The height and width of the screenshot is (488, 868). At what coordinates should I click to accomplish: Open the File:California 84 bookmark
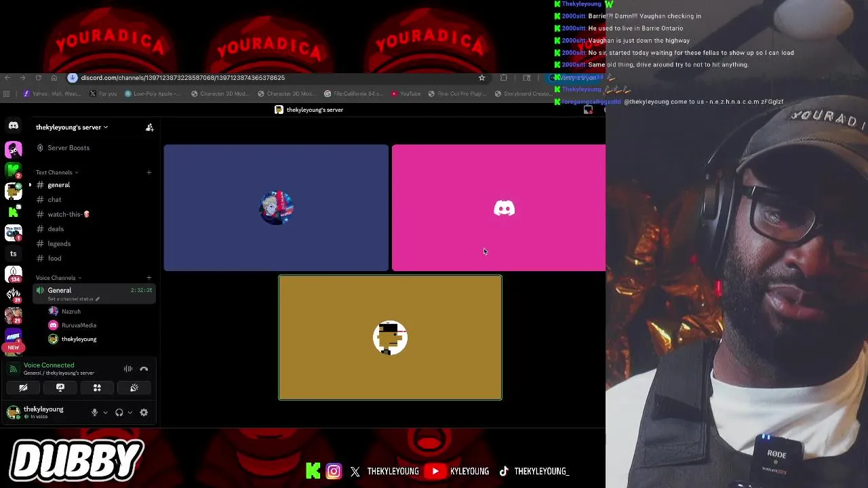[x=353, y=94]
